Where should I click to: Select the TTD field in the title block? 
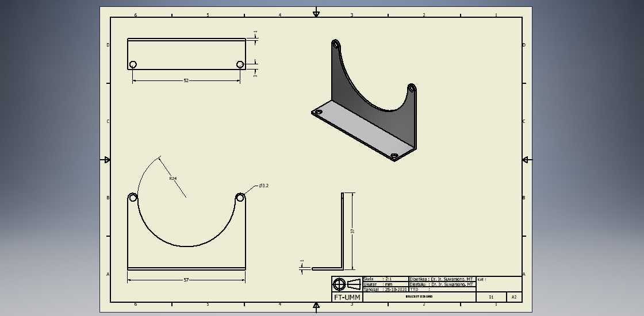[x=442, y=290]
